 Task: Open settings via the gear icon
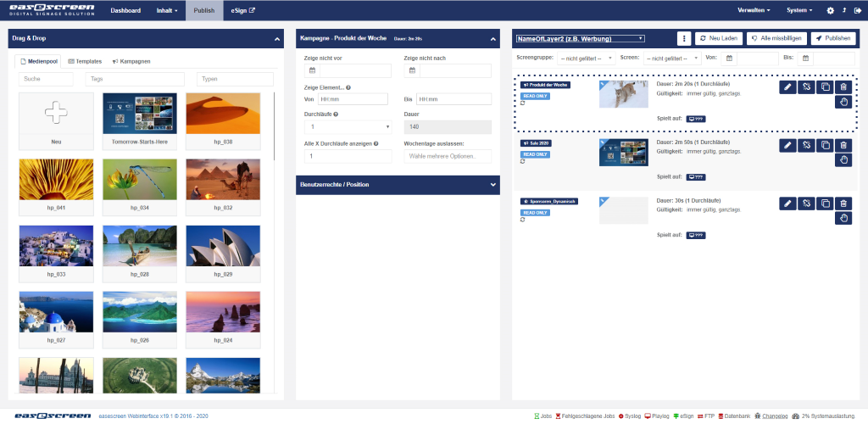830,10
